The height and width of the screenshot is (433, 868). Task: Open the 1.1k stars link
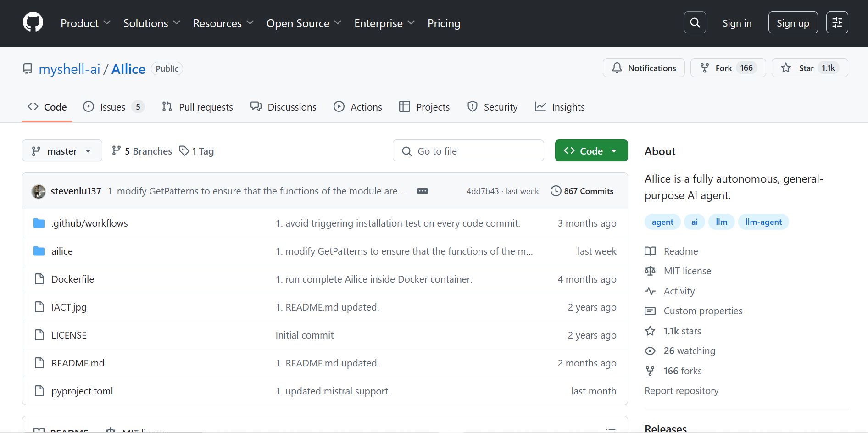[673, 331]
